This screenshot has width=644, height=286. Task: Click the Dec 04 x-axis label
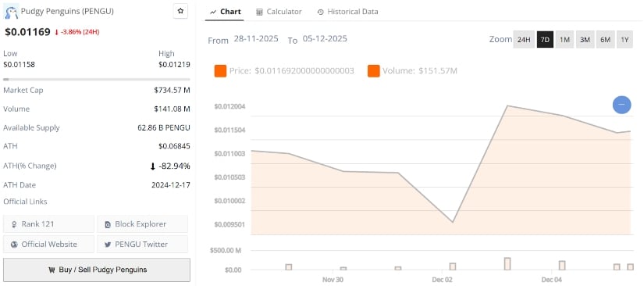(x=552, y=280)
